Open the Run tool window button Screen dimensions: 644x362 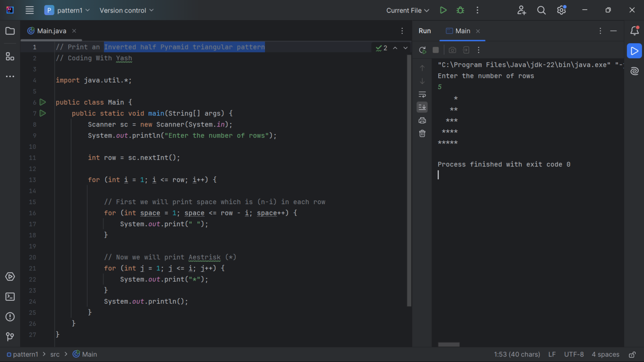[x=634, y=51]
